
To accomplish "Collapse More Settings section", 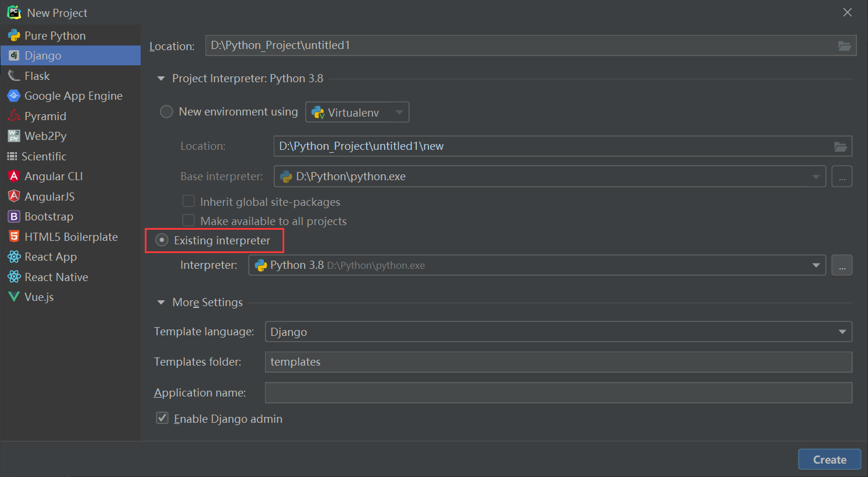I will (x=161, y=303).
